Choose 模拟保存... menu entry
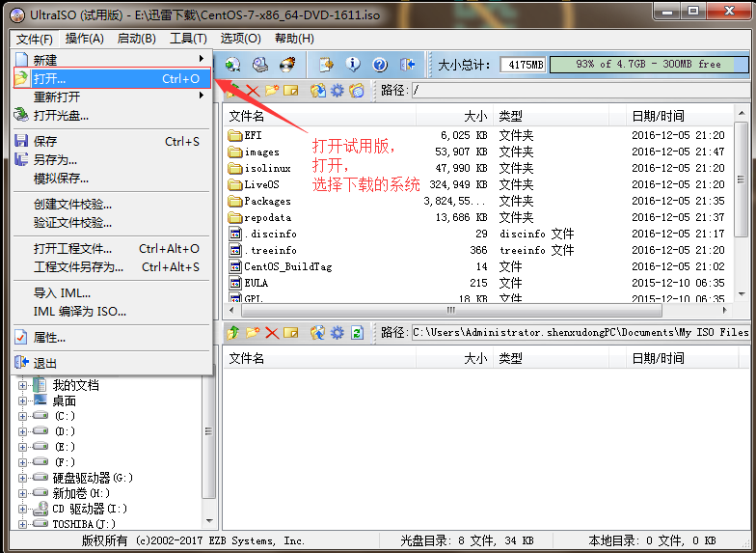 click(x=112, y=179)
